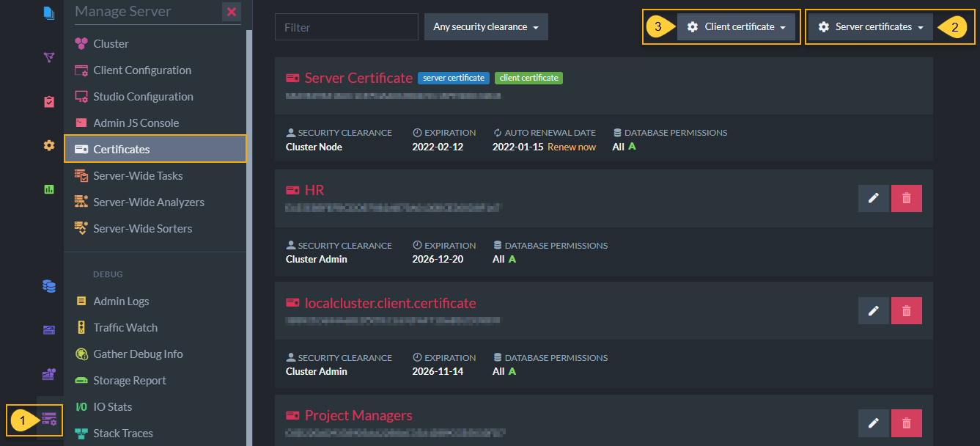This screenshot has height=446, width=980.
Task: Open the Manage Server icon in left rail
Action: (x=49, y=420)
